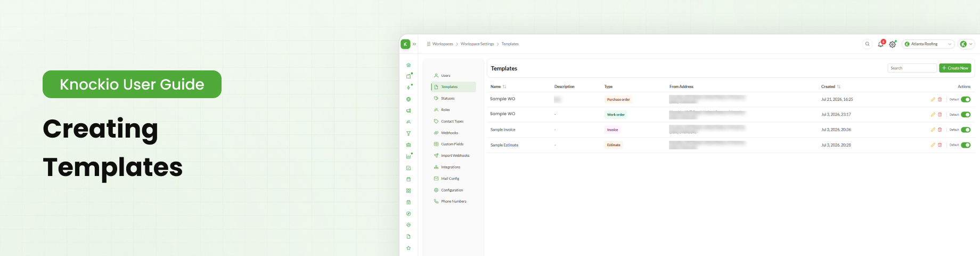The image size is (980, 256).
Task: Click the Estimate type tag
Action: [x=614, y=145]
